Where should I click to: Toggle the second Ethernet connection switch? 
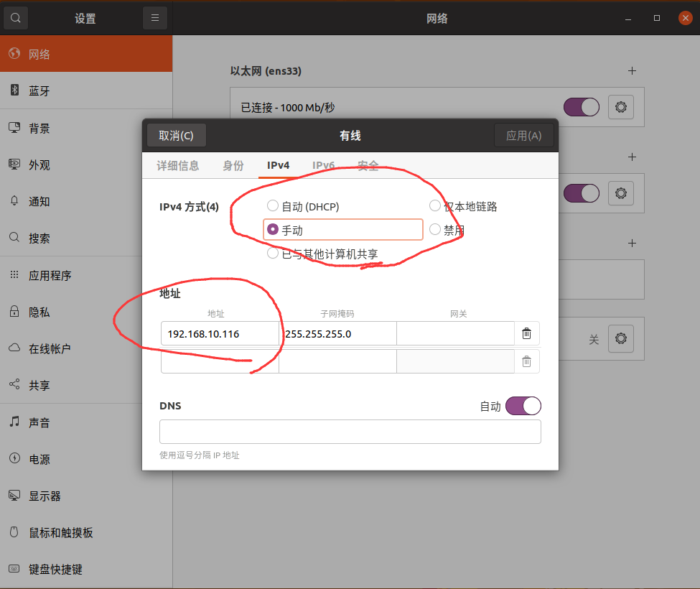point(582,193)
